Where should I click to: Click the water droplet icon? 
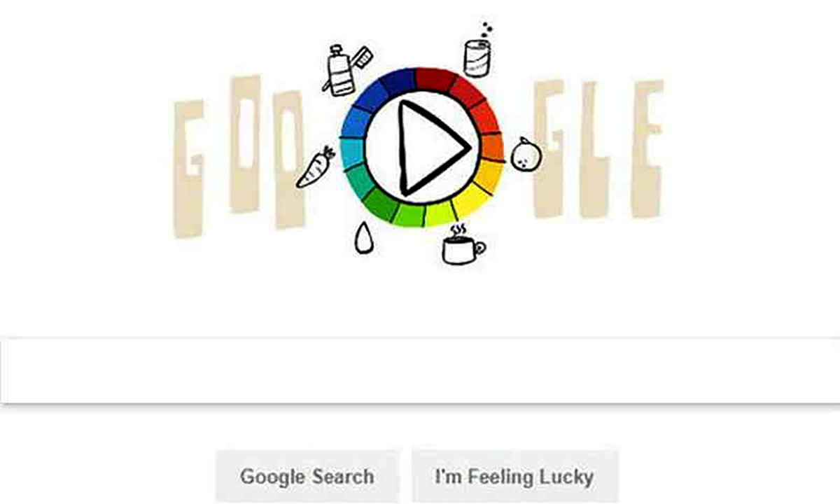tap(363, 237)
